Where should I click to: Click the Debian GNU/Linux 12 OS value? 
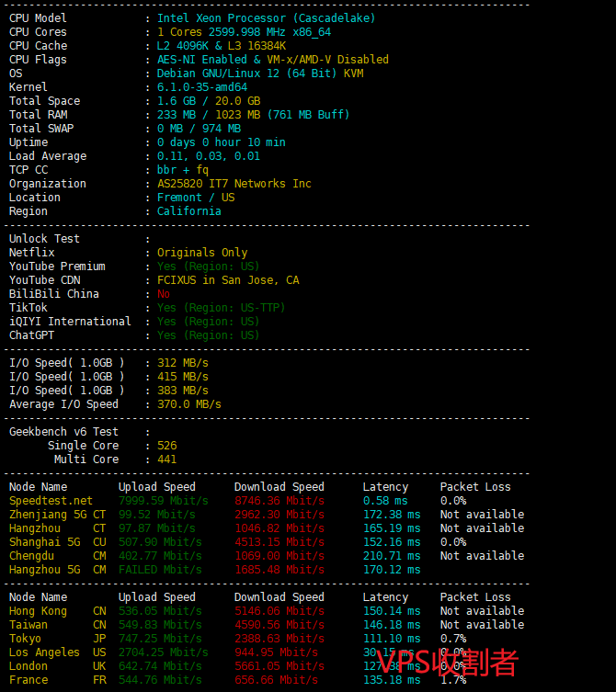point(259,74)
